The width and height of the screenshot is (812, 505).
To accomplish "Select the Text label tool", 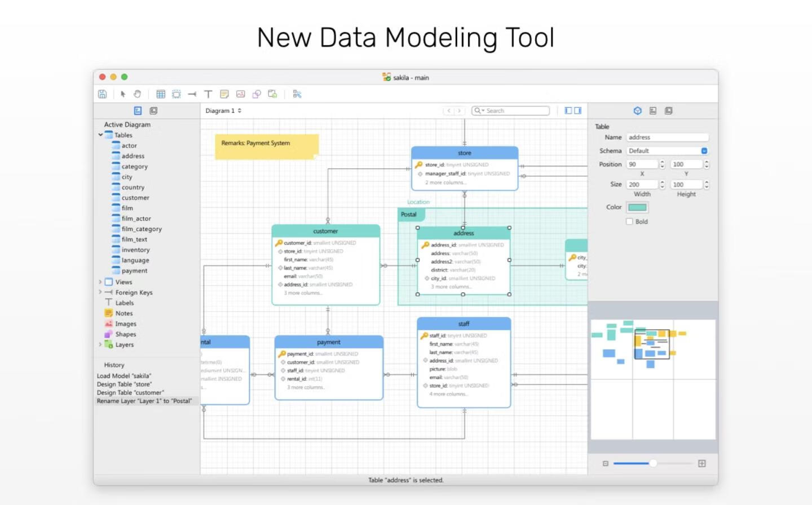I will (x=208, y=94).
